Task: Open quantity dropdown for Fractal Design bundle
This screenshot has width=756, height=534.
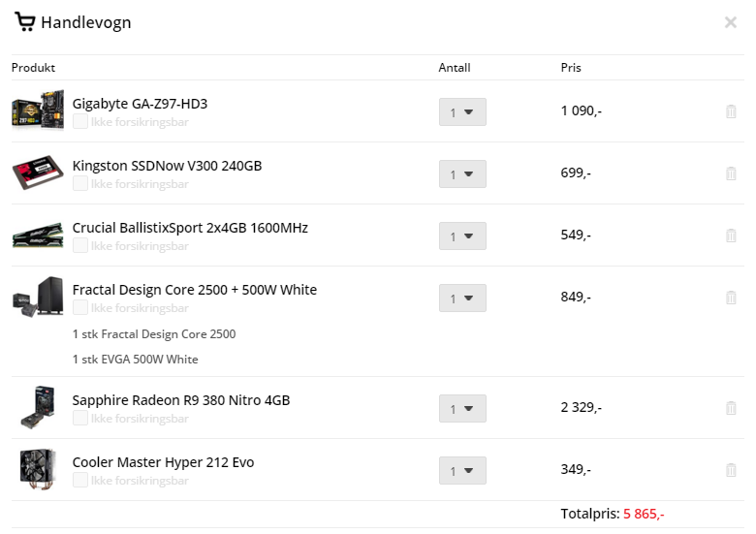Action: [x=462, y=298]
